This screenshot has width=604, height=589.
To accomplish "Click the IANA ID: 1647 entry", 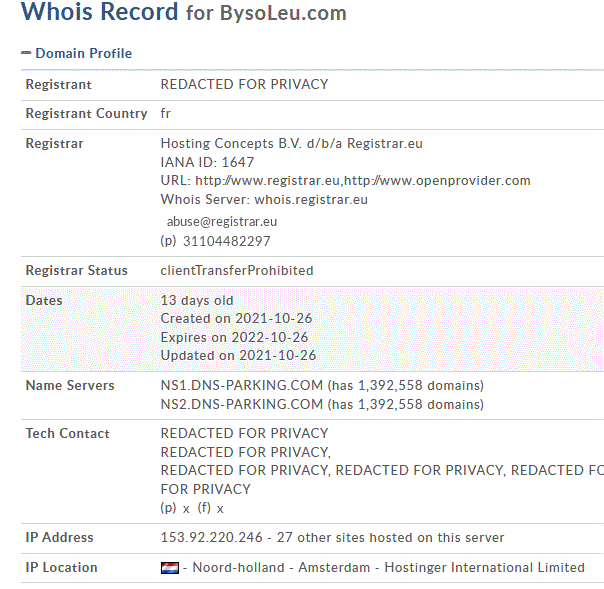I will [x=207, y=162].
